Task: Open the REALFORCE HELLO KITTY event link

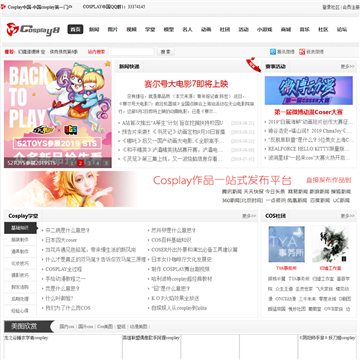Action: coord(309,149)
